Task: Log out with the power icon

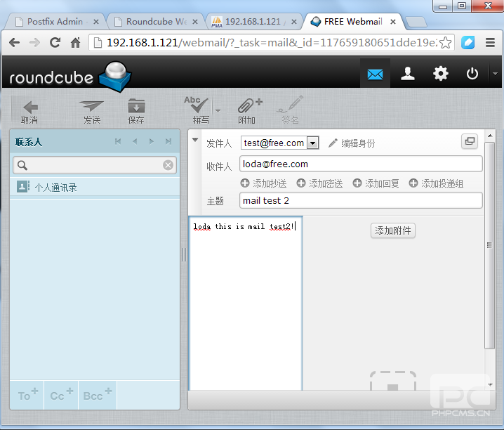Action: (x=472, y=74)
